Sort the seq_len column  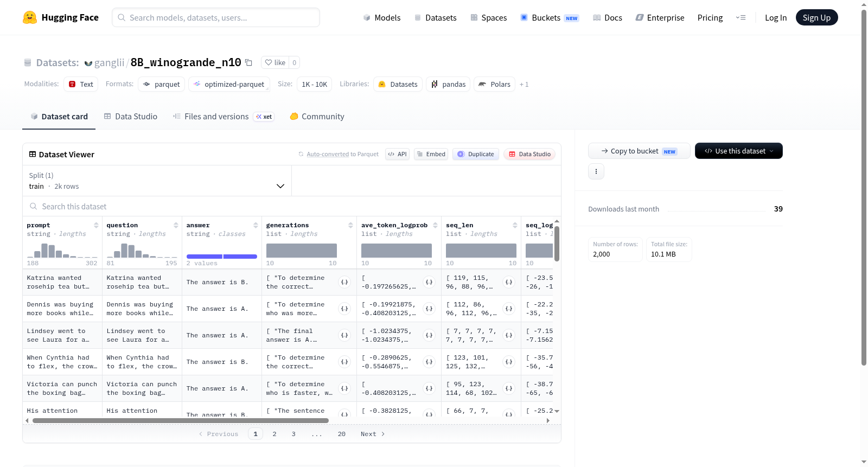pyautogui.click(x=515, y=225)
